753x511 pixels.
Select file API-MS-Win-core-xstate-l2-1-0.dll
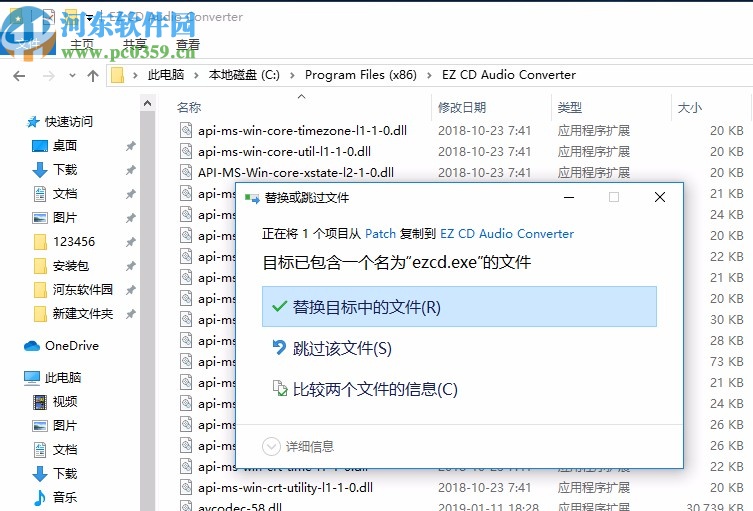point(296,173)
